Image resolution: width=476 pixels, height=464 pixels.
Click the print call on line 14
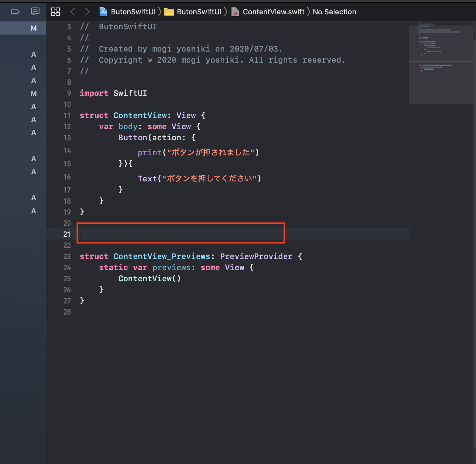[x=150, y=152]
